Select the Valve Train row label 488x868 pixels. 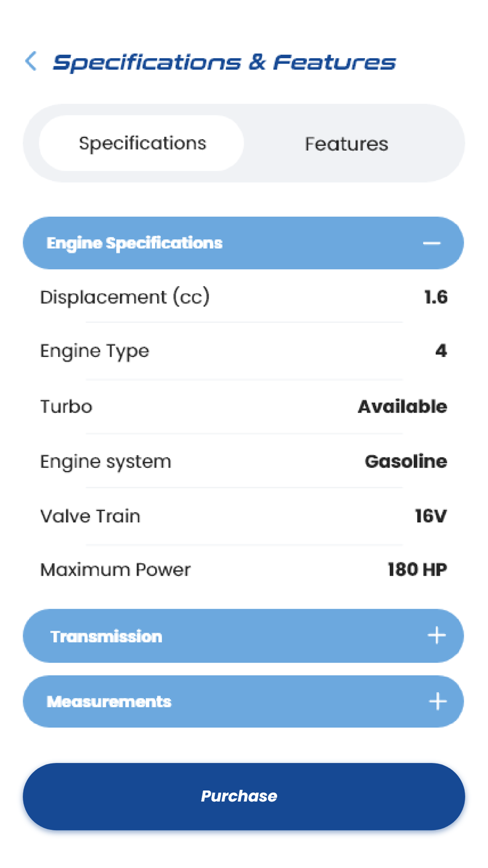pyautogui.click(x=90, y=517)
